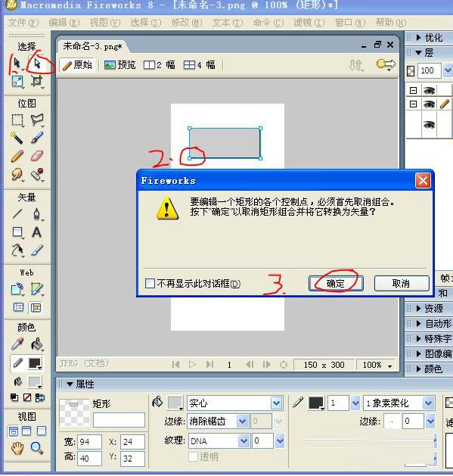Select the Slice web tool
453x476 pixels.
(37, 289)
